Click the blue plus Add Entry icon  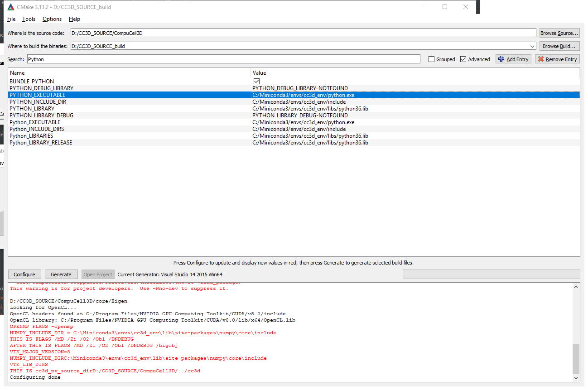tap(501, 59)
